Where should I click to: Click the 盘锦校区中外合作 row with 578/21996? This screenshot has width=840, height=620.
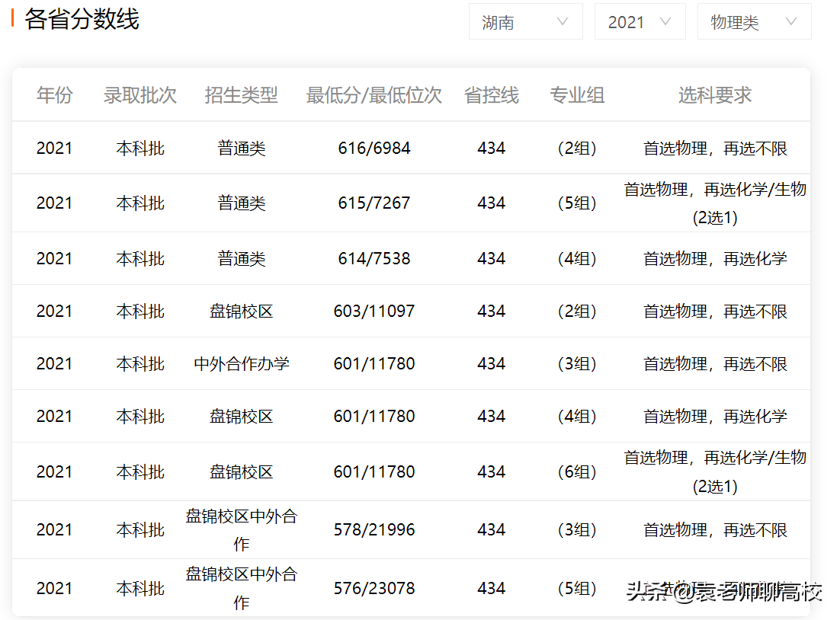[x=241, y=529]
